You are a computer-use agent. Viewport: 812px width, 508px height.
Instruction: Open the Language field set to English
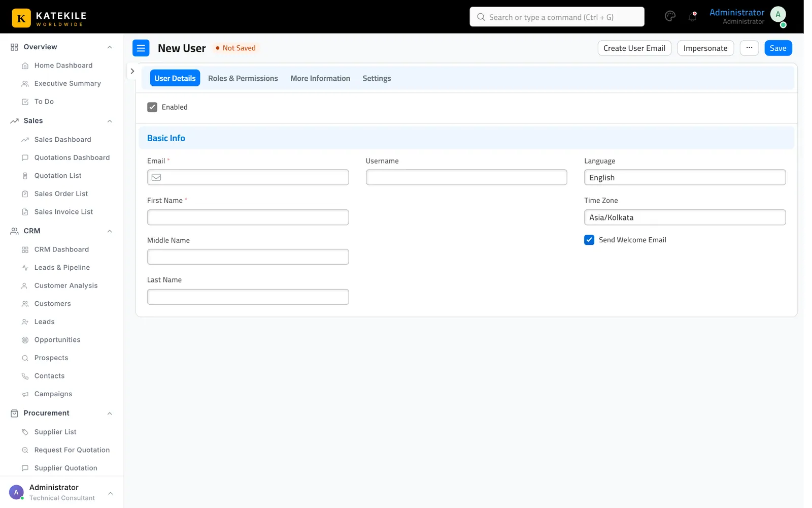point(685,177)
